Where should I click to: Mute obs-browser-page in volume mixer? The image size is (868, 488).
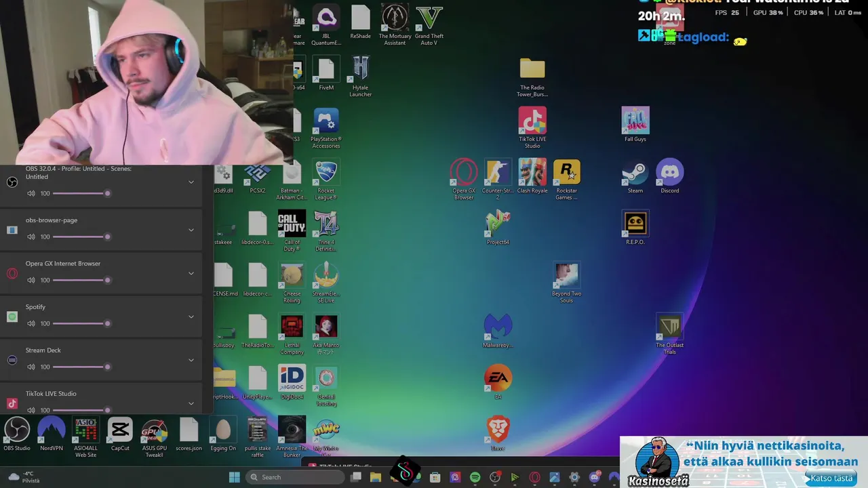(x=31, y=237)
